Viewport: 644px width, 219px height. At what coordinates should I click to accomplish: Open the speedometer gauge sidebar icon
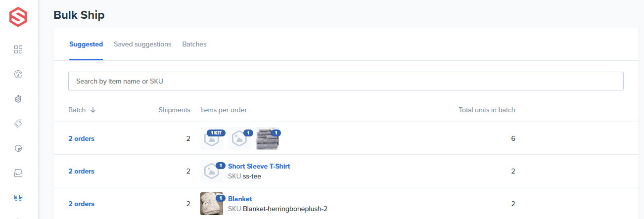18,74
